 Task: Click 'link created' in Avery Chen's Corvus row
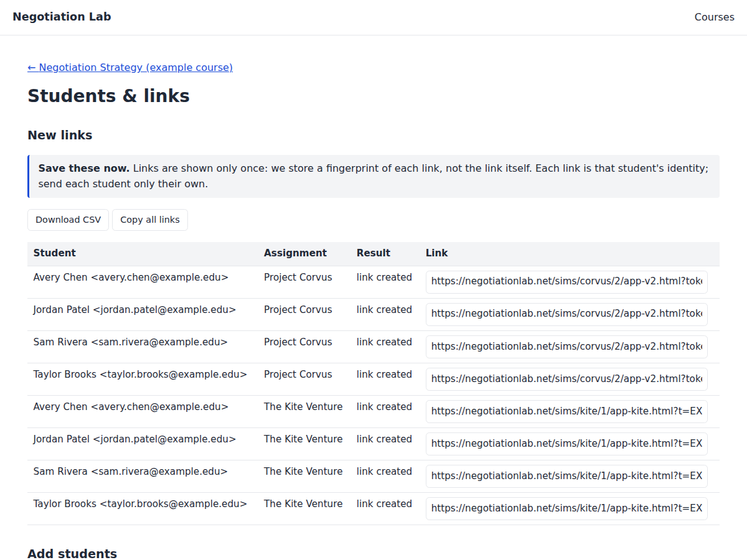click(384, 278)
